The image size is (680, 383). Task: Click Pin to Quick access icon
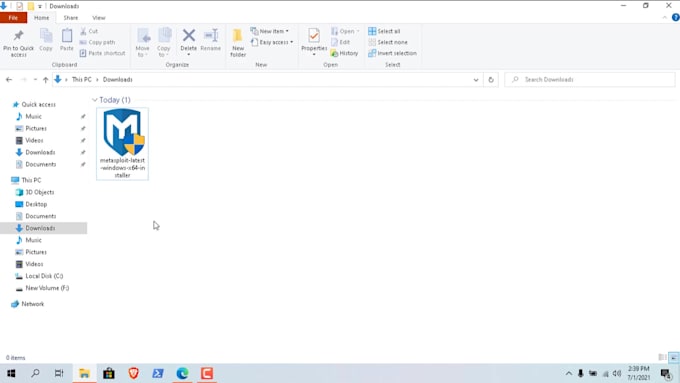[x=18, y=36]
